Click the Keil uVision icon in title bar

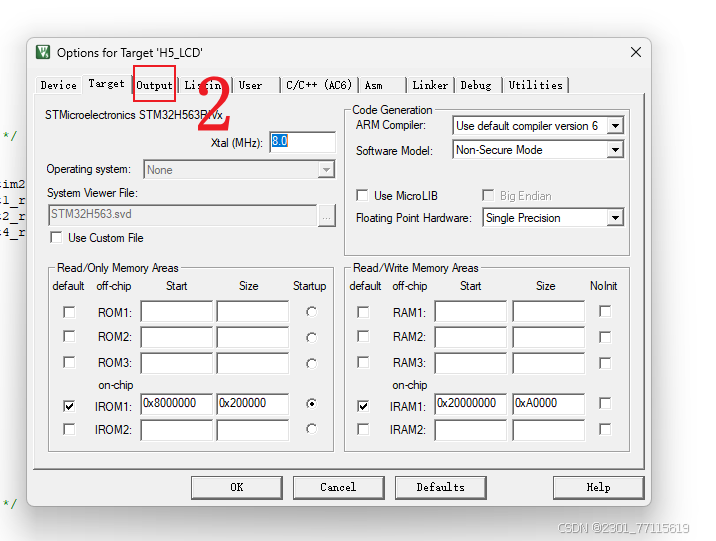[43, 53]
